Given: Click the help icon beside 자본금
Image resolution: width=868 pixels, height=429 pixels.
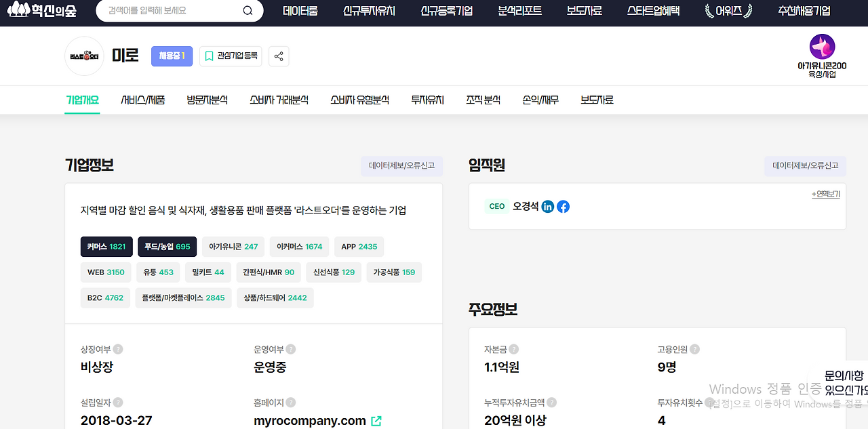Looking at the screenshot, I should click(x=513, y=350).
